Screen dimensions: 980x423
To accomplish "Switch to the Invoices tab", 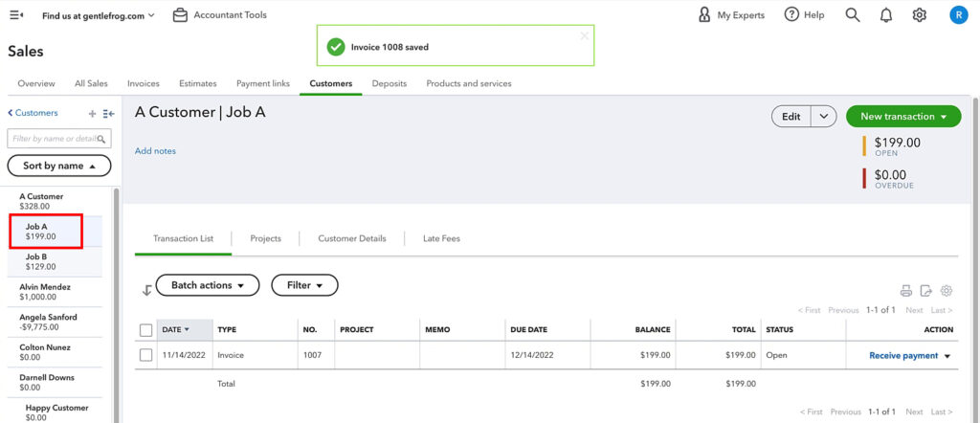I will [x=144, y=83].
